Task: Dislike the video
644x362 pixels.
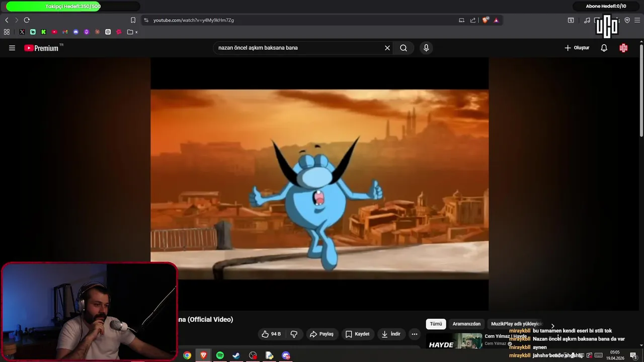Action: click(294, 334)
